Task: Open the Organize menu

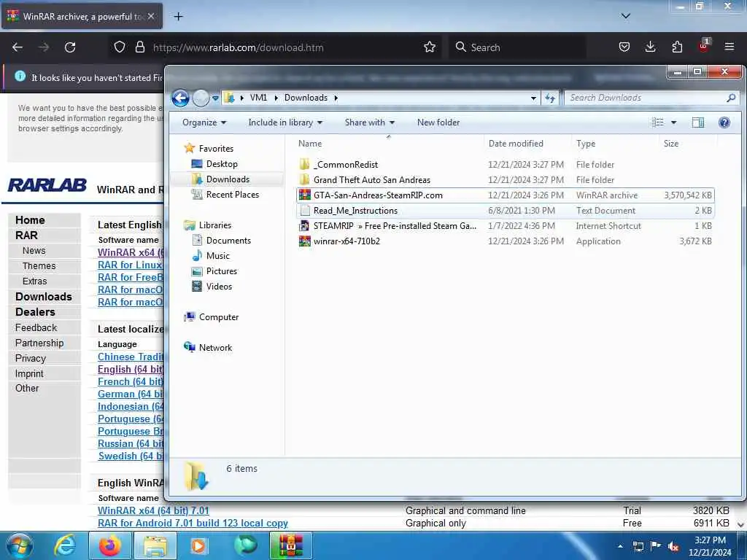Action: (204, 122)
